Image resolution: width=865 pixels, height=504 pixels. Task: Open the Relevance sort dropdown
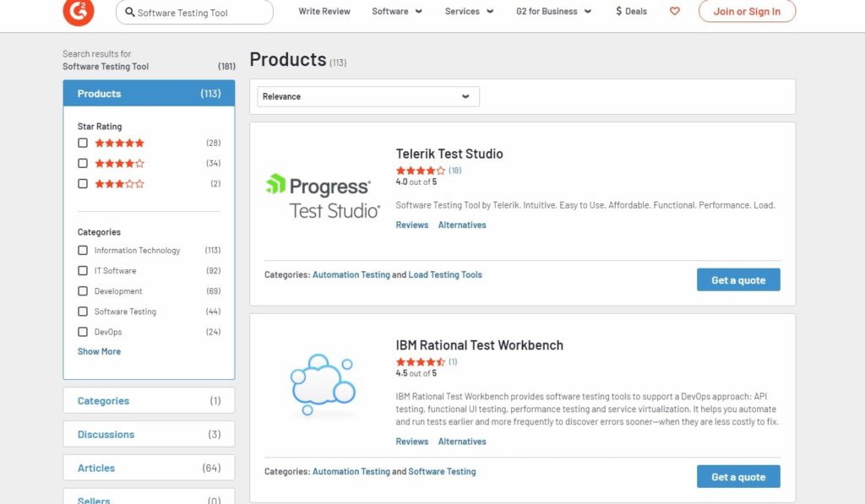coord(367,96)
